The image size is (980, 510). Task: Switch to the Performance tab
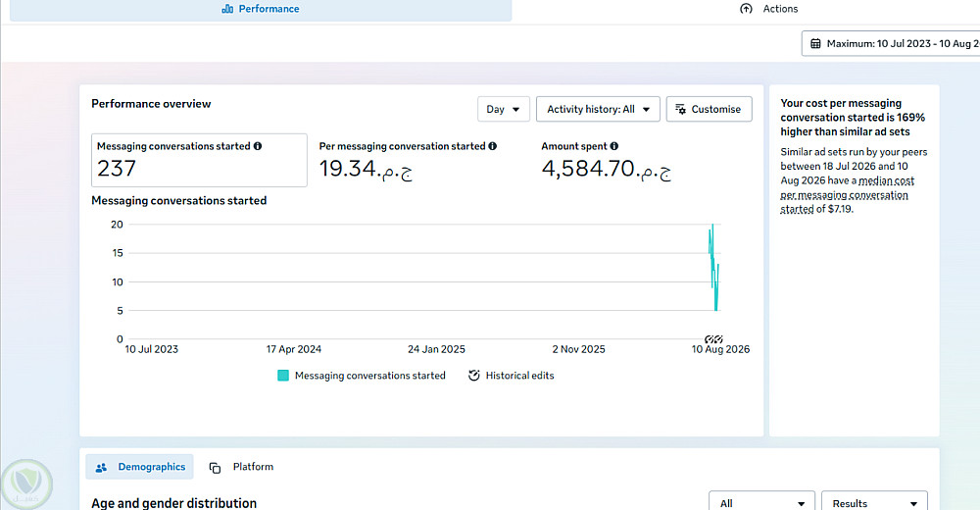(261, 10)
